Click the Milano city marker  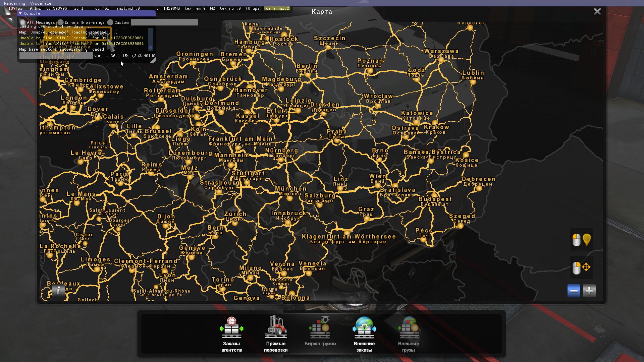[x=250, y=278]
